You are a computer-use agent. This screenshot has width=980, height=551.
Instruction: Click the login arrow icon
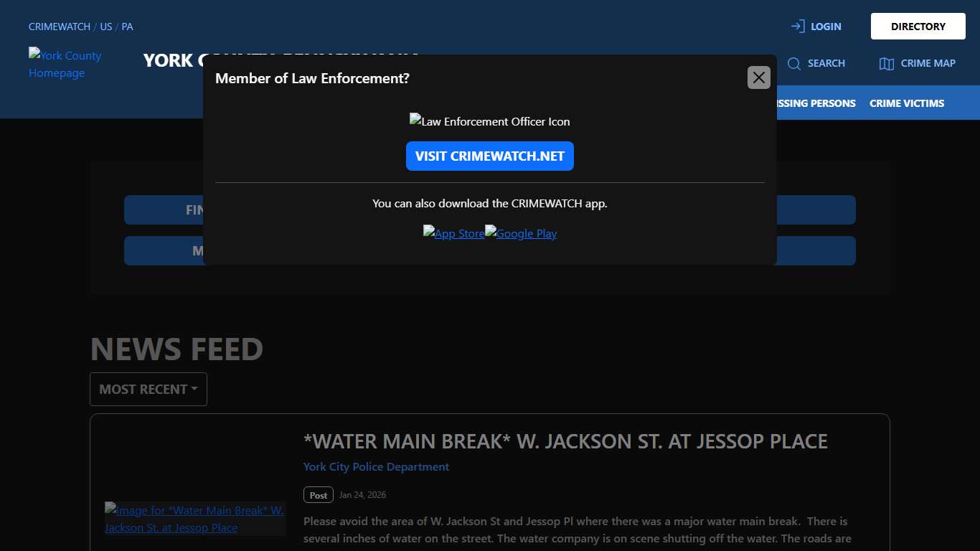[x=797, y=27]
